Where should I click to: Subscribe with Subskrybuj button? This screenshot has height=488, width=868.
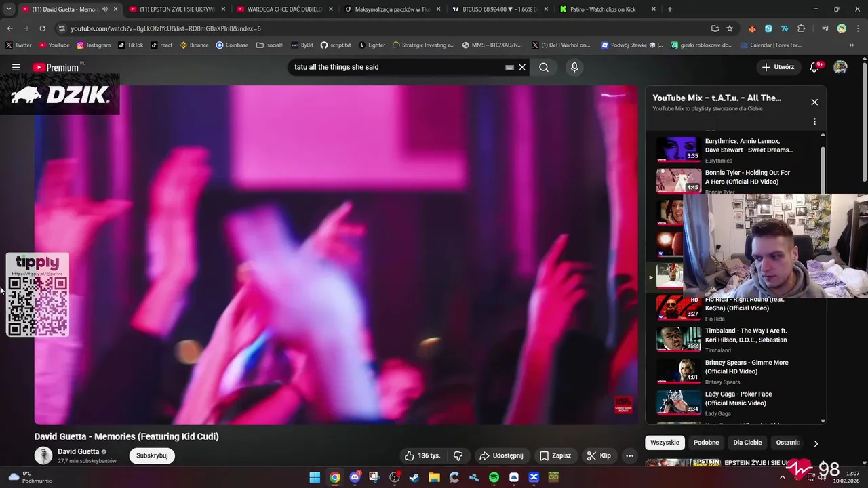coord(152,455)
